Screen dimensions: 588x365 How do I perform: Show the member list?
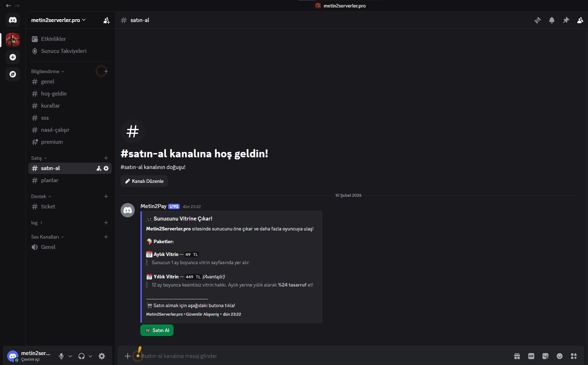[580, 20]
